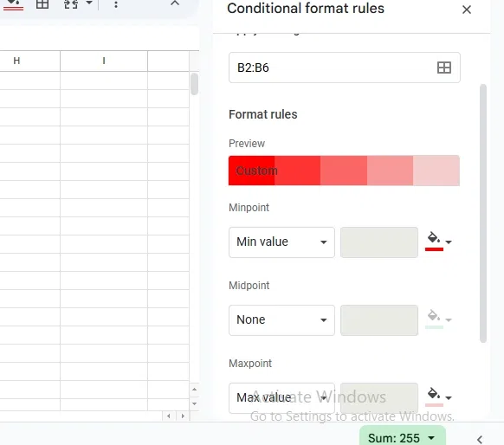Open the borders toolbar icon

tap(42, 3)
